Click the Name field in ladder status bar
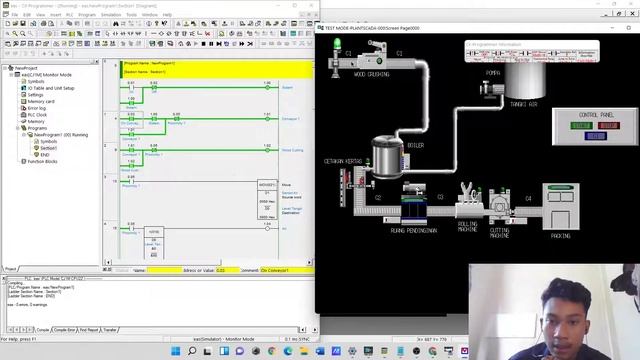640x360 pixels. (164, 270)
